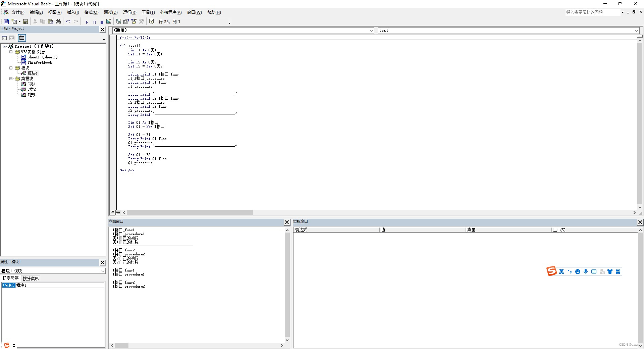Click the Help question mark icon
Image resolution: width=644 pixels, height=349 pixels.
152,21
